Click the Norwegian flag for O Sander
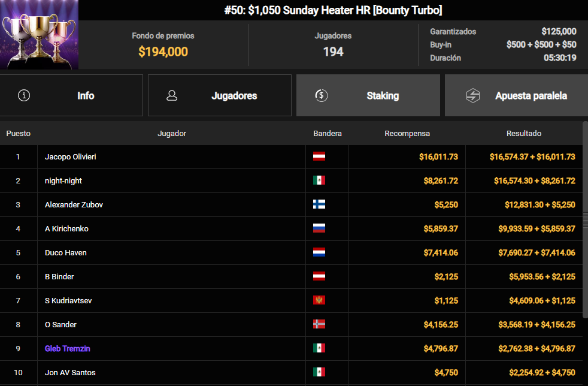 point(319,324)
